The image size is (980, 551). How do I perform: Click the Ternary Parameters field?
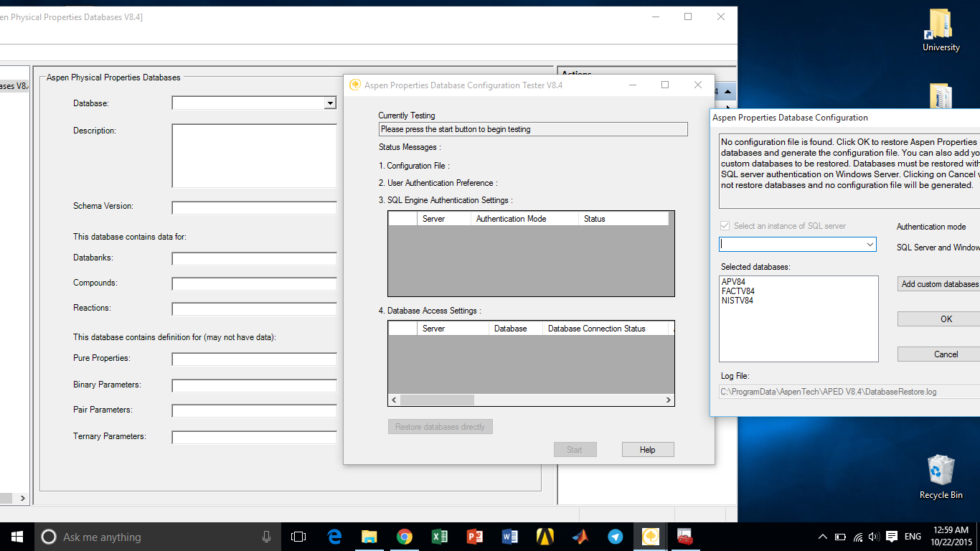coord(254,438)
